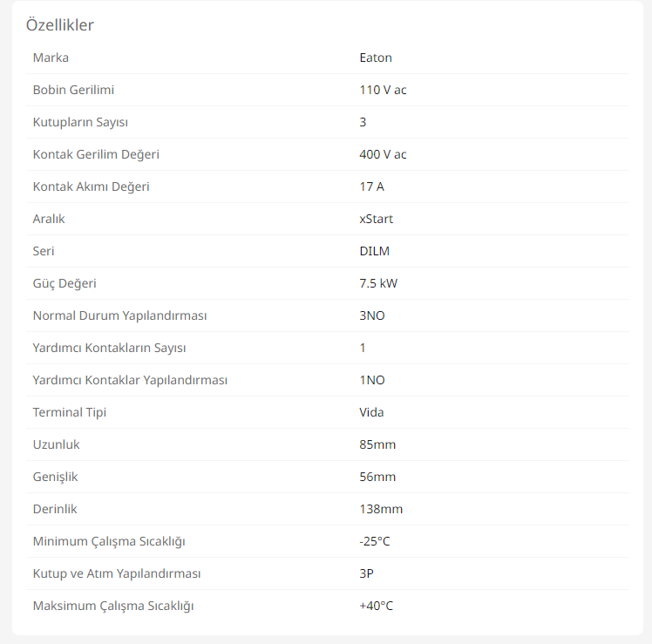Click the Minimum Çalışma Sıcaklığı label
Viewport: 652px width, 644px height.
coord(109,541)
